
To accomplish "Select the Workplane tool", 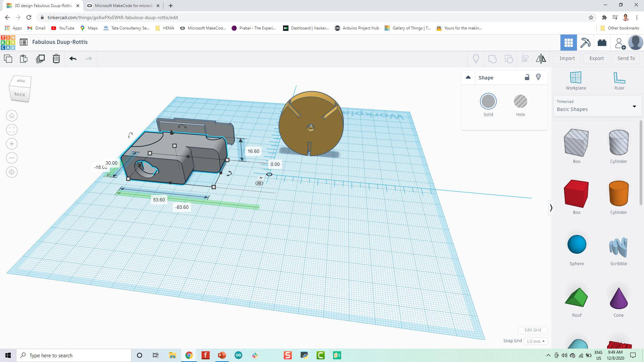I will [x=576, y=81].
